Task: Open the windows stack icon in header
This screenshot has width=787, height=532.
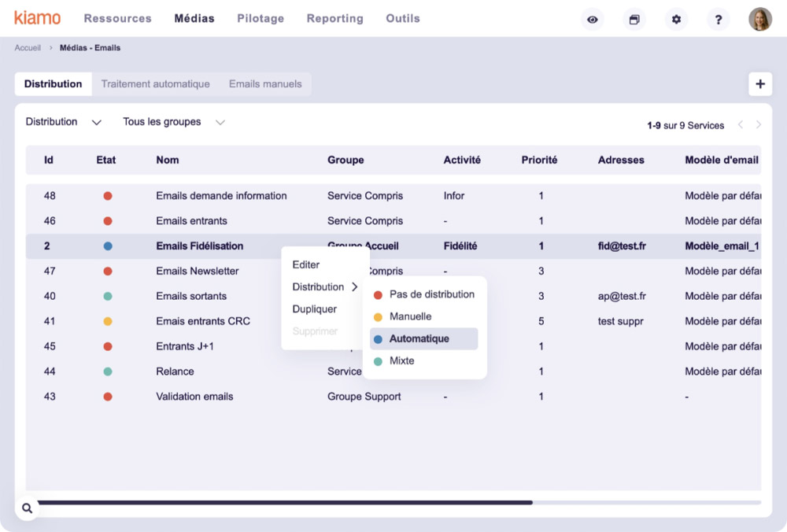Action: tap(634, 20)
